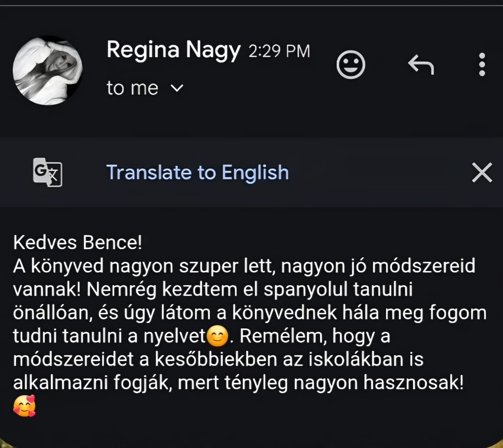Tap the Google Translate icon
This screenshot has width=503, height=448.
[x=47, y=172]
